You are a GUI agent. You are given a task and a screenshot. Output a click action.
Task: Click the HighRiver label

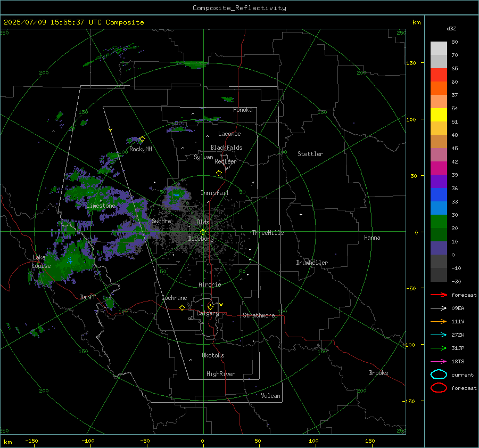pos(221,374)
